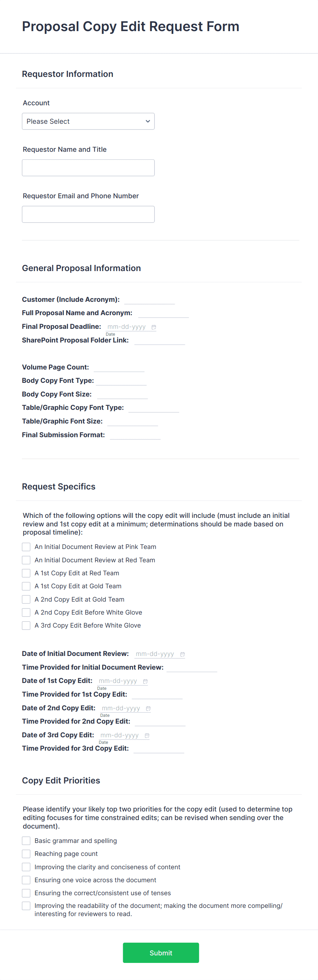Click the green Submit button

pyautogui.click(x=160, y=953)
